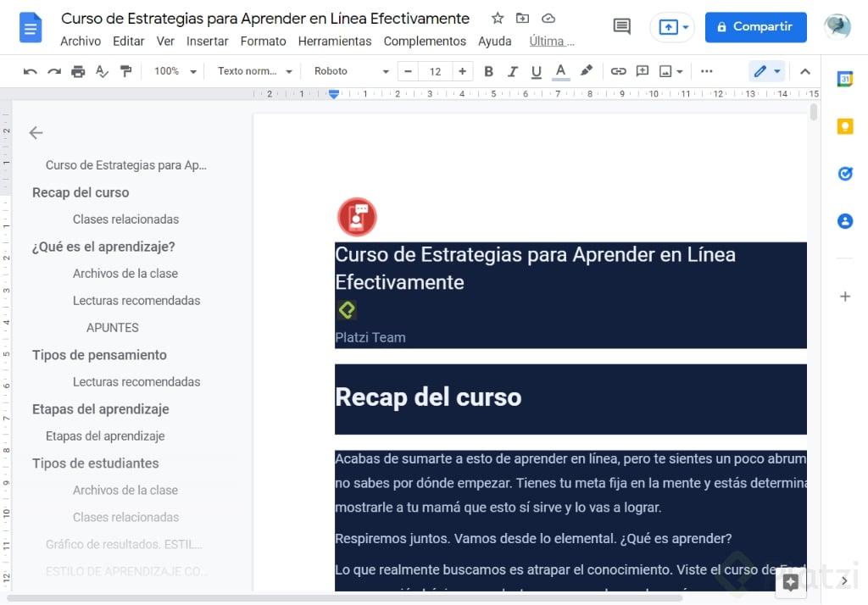
Task: Insert an image from toolbar
Action: [665, 71]
